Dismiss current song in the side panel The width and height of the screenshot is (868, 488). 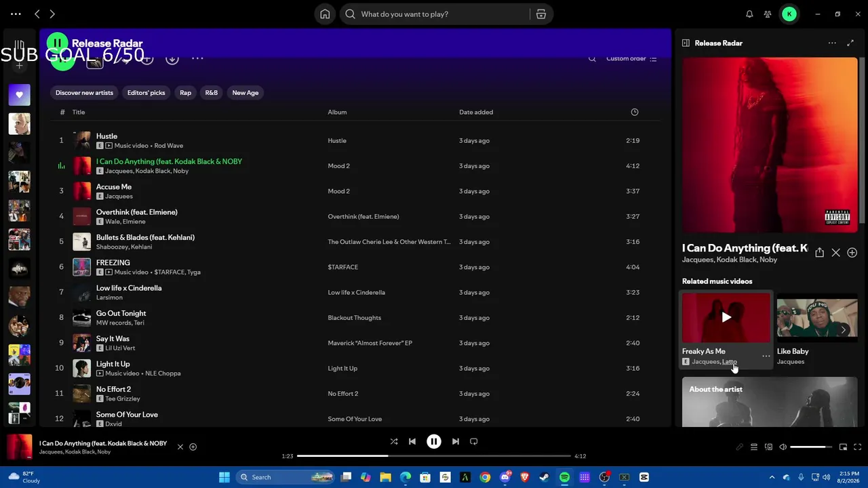[x=836, y=253]
